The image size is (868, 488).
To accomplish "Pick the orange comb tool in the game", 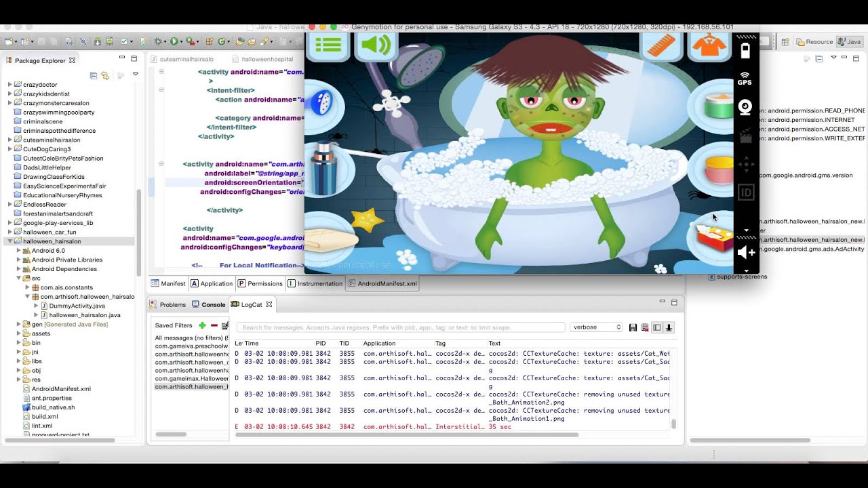I will coord(661,45).
